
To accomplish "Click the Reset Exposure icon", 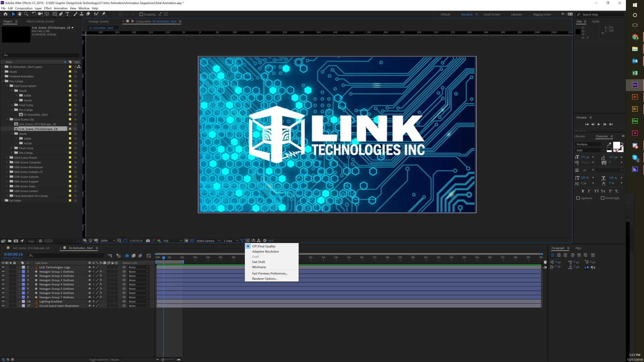I will click(x=265, y=241).
